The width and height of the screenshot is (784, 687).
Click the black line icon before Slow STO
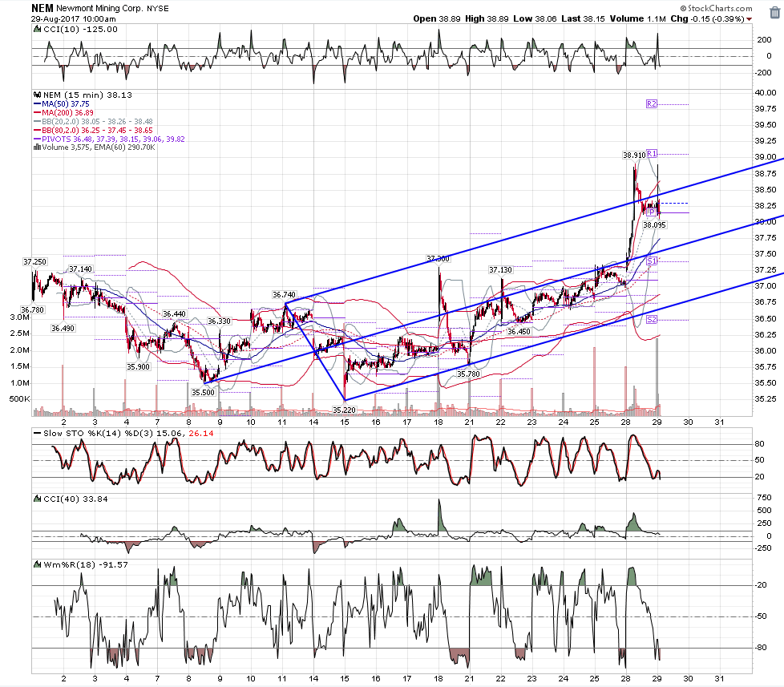coord(37,433)
